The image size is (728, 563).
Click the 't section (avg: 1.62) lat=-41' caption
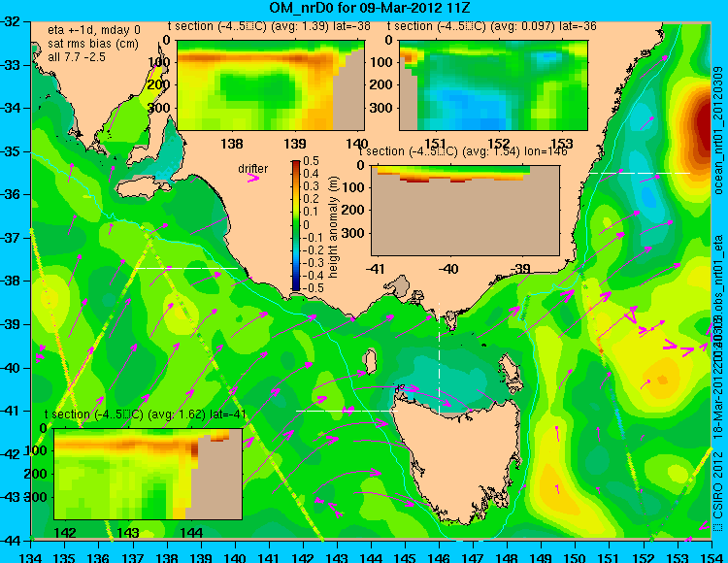pos(146,414)
